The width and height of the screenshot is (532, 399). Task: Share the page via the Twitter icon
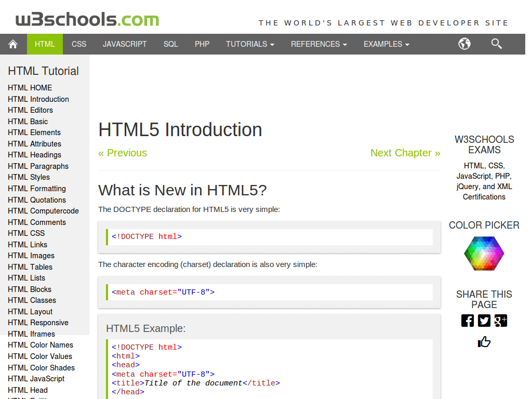coord(484,321)
